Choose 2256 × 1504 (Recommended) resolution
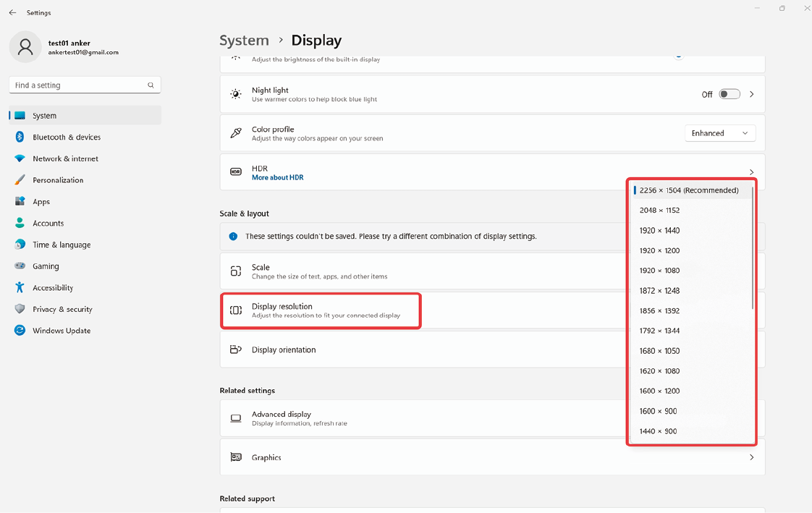This screenshot has width=812, height=513. (688, 190)
